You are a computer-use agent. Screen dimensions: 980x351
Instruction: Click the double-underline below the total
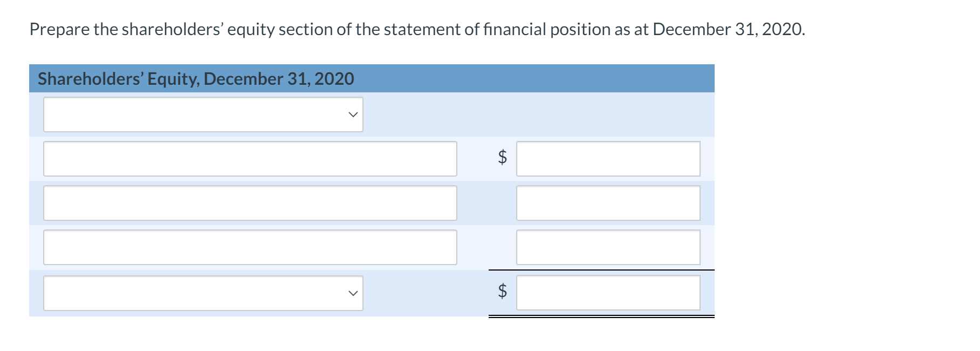(x=601, y=317)
